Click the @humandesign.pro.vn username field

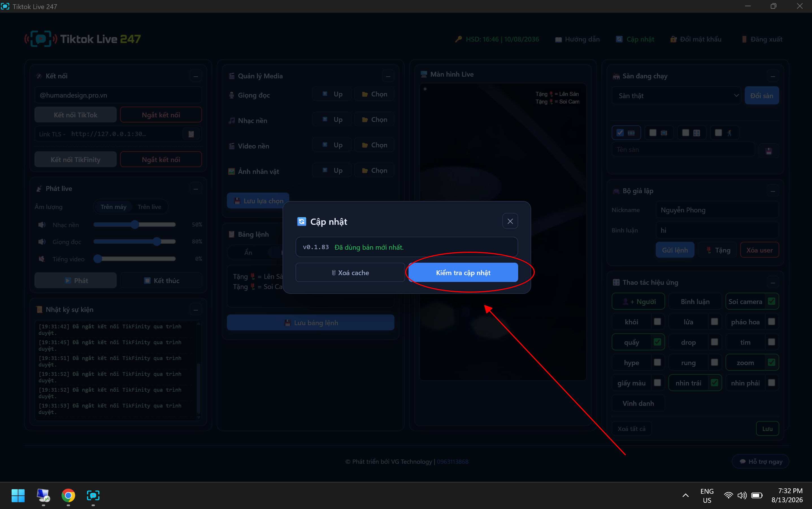point(118,95)
